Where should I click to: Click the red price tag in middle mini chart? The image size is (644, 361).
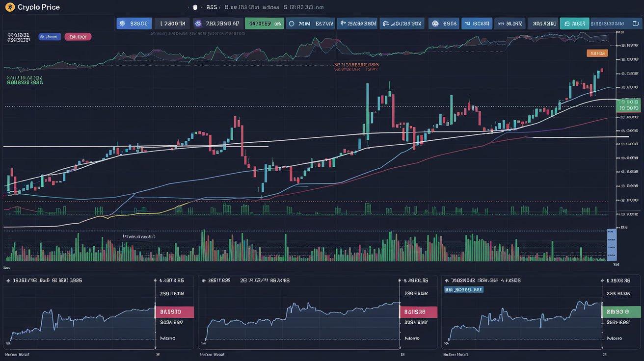[418, 312]
